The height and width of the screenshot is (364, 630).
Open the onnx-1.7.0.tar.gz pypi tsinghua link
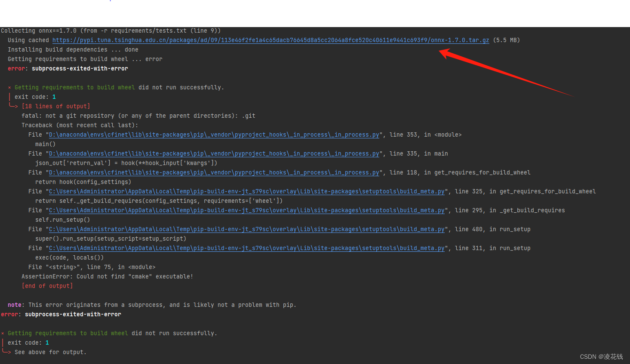tap(270, 40)
